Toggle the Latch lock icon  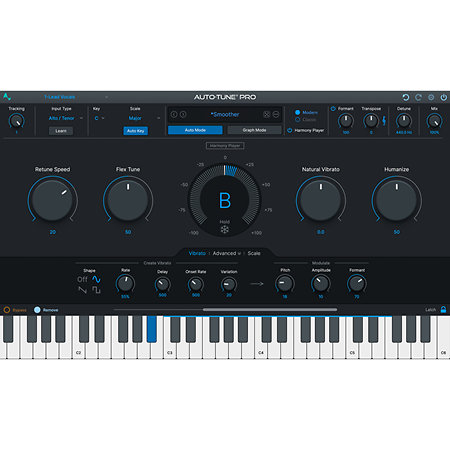point(443,309)
